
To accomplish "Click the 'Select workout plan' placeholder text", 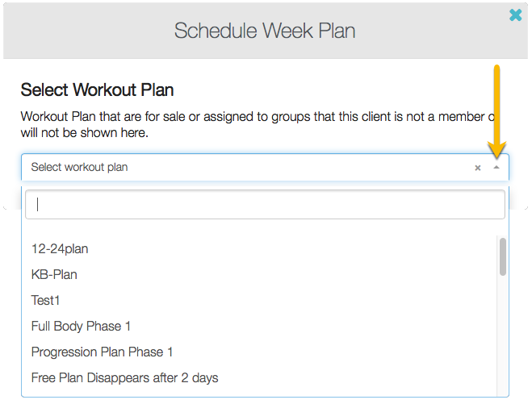I will coord(79,168).
